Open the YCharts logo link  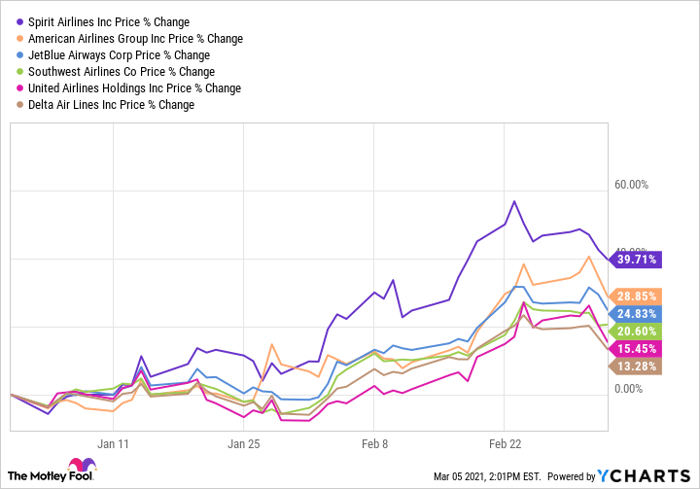pyautogui.click(x=656, y=474)
